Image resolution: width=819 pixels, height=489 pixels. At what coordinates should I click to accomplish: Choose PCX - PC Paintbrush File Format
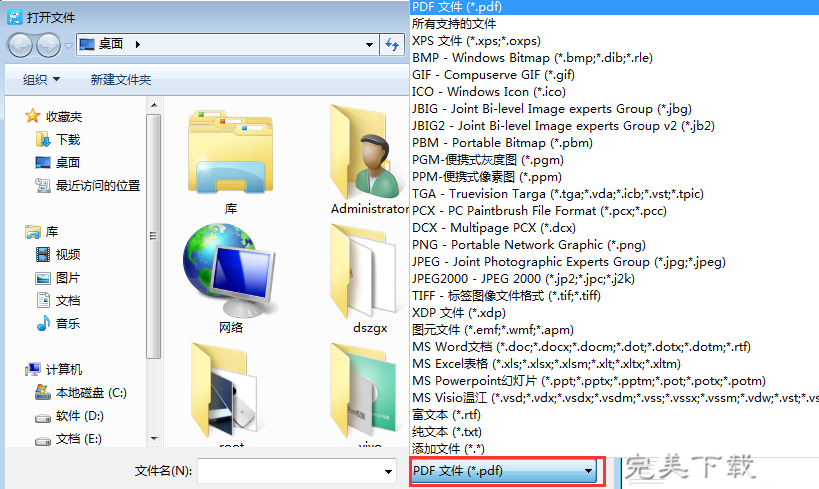coord(614,211)
